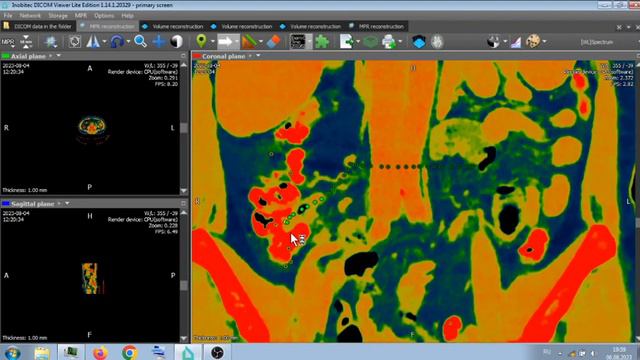Select the ruler measurement tool
640x360 pixels.
coord(249,42)
